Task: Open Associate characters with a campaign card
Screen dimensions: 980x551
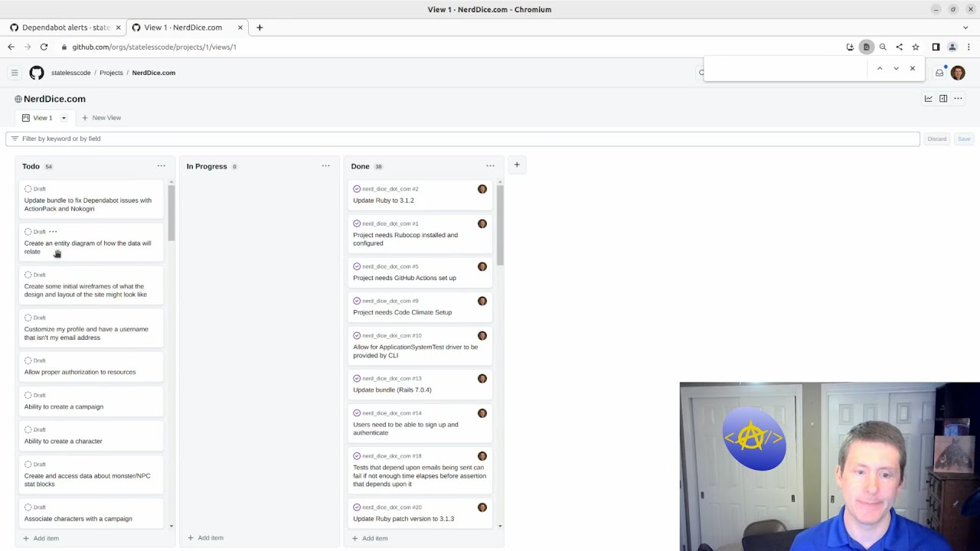Action: pyautogui.click(x=91, y=514)
